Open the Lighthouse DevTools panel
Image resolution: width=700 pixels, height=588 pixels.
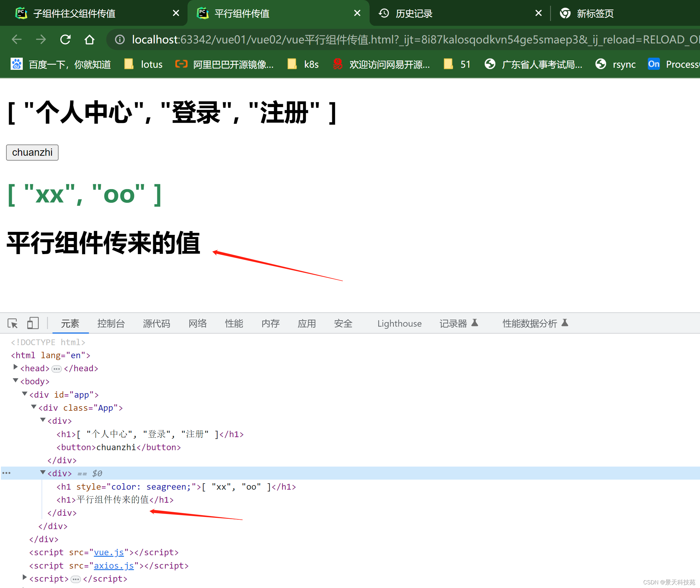pos(399,323)
